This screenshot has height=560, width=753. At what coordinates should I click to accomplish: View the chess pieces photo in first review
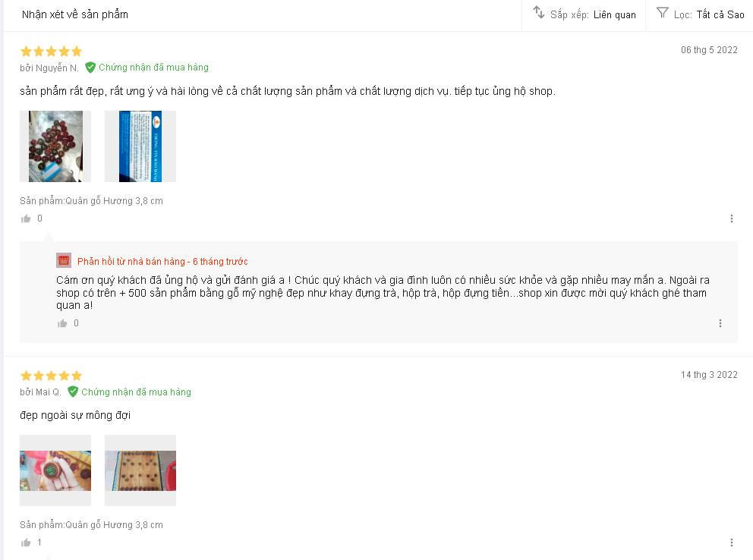pos(55,146)
